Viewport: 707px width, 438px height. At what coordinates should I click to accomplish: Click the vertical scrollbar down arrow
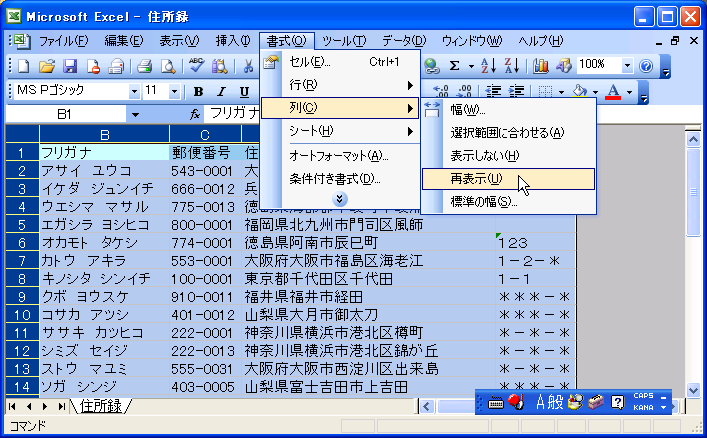click(x=693, y=390)
